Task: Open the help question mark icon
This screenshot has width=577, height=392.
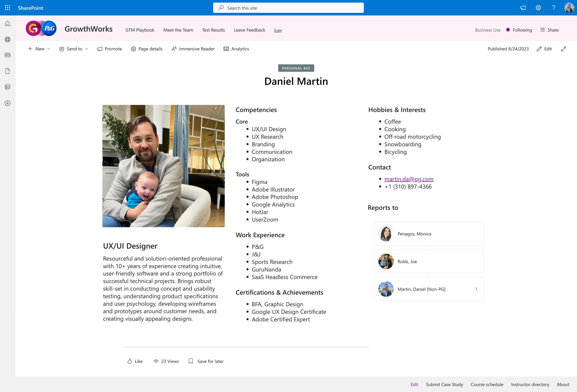Action: 553,8
